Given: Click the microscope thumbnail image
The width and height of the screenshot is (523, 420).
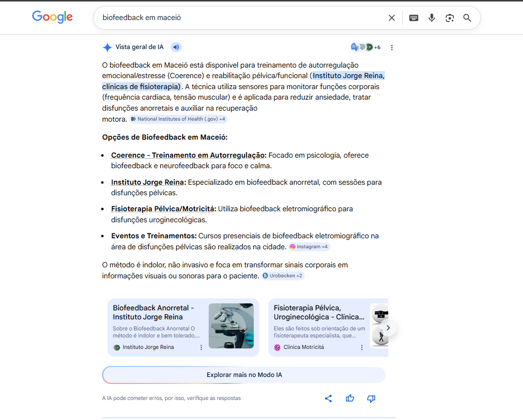Looking at the screenshot, I should [231, 326].
